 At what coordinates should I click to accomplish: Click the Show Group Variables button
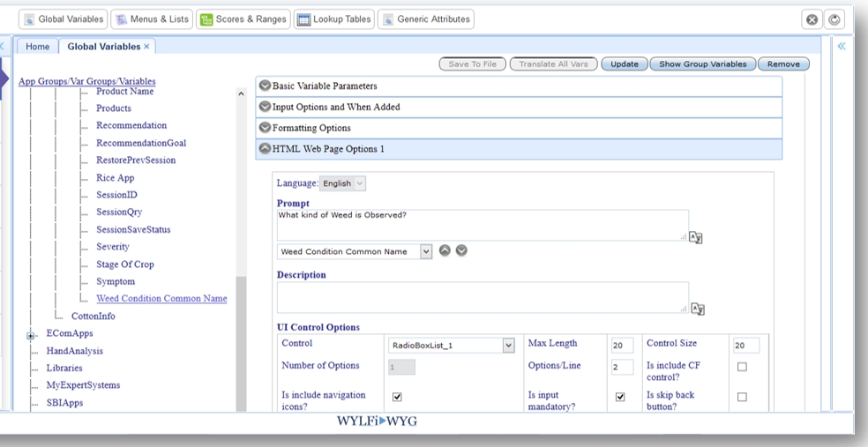tap(703, 64)
